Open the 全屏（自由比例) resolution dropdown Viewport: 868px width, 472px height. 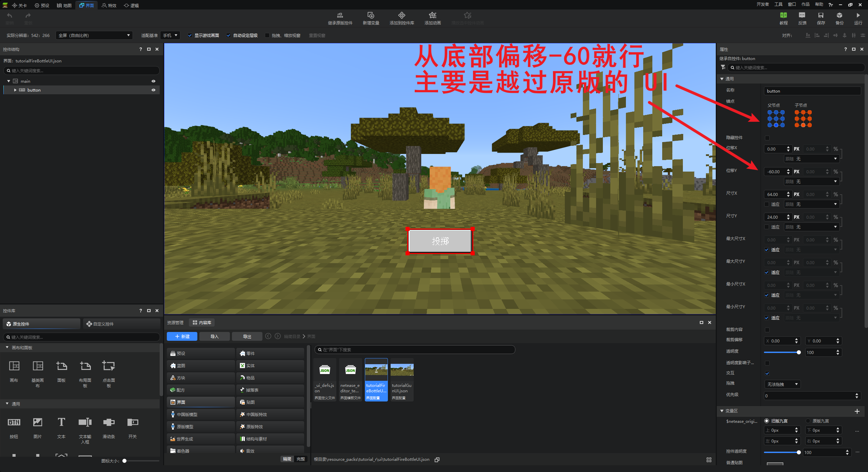[x=94, y=35]
